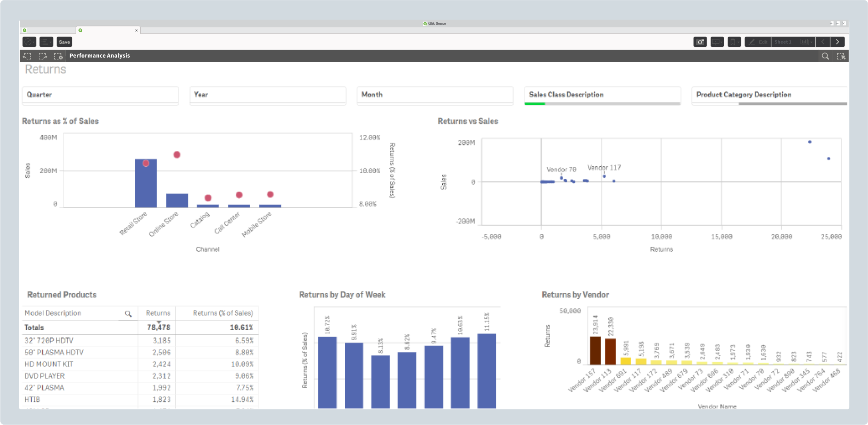Click the Returns by Vendor chart title
The image size is (868, 425).
(x=575, y=295)
